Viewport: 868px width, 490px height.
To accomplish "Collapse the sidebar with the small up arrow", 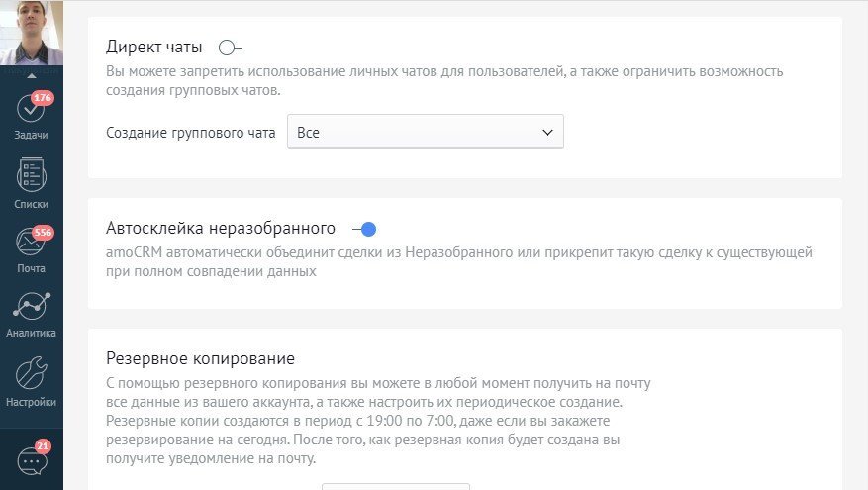I will coord(32,76).
